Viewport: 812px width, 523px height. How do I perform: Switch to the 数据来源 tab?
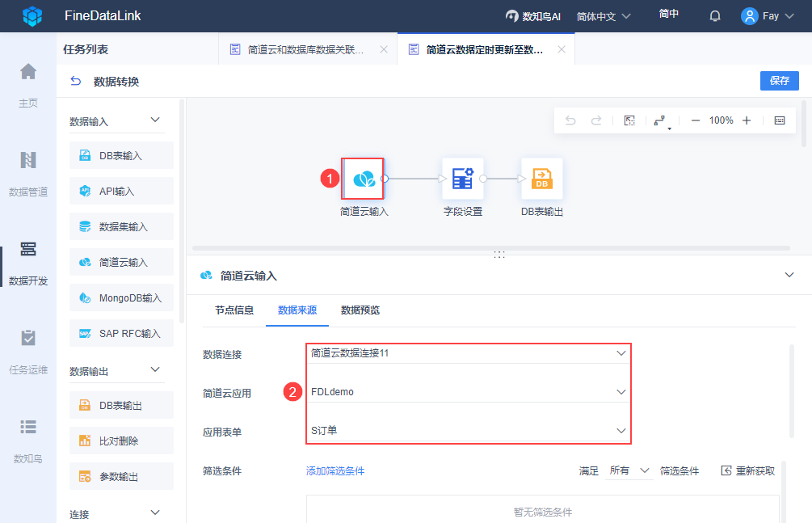click(297, 310)
